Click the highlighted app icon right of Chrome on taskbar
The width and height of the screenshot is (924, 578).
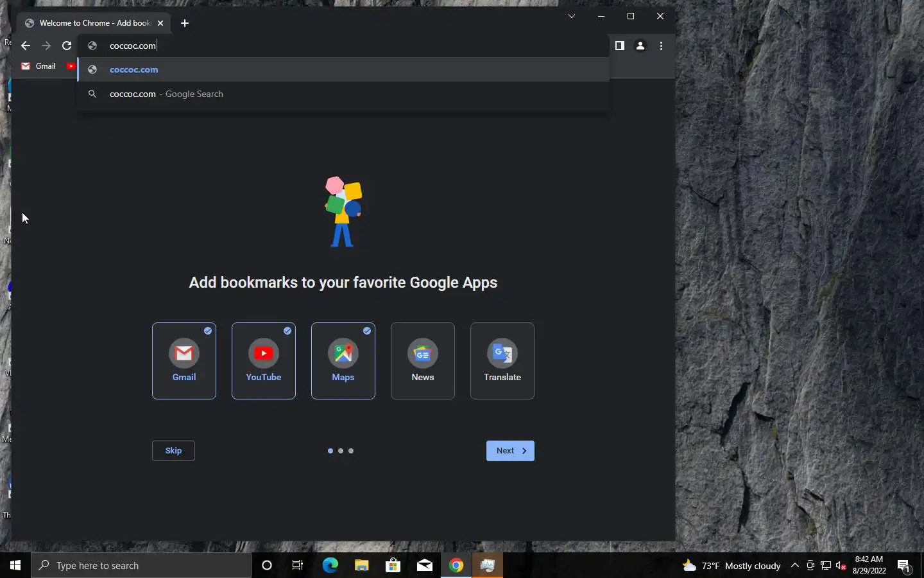[x=488, y=565]
